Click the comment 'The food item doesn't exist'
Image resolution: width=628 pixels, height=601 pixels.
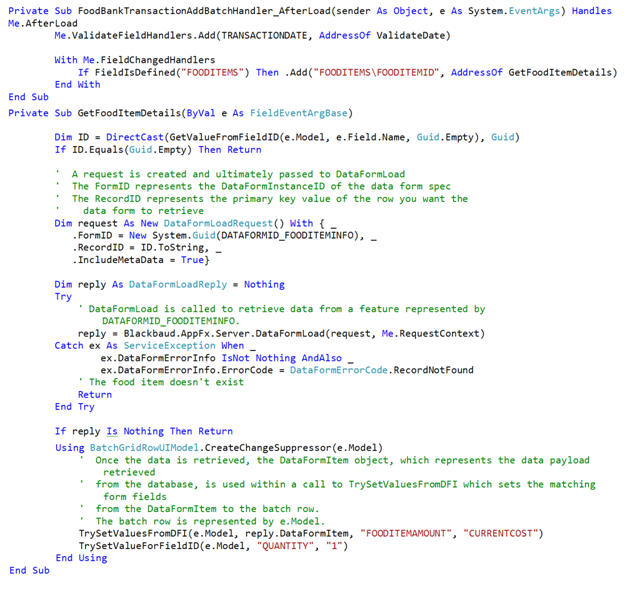pyautogui.click(x=161, y=382)
